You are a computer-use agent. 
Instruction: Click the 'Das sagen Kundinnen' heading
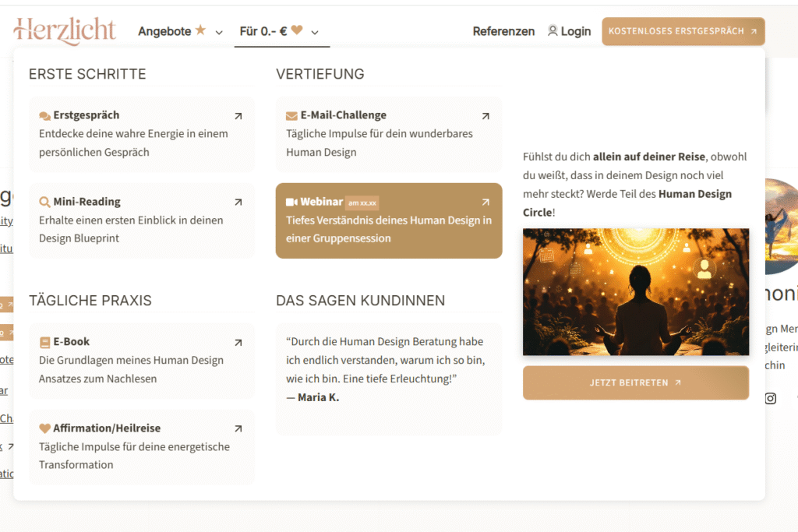tap(360, 301)
